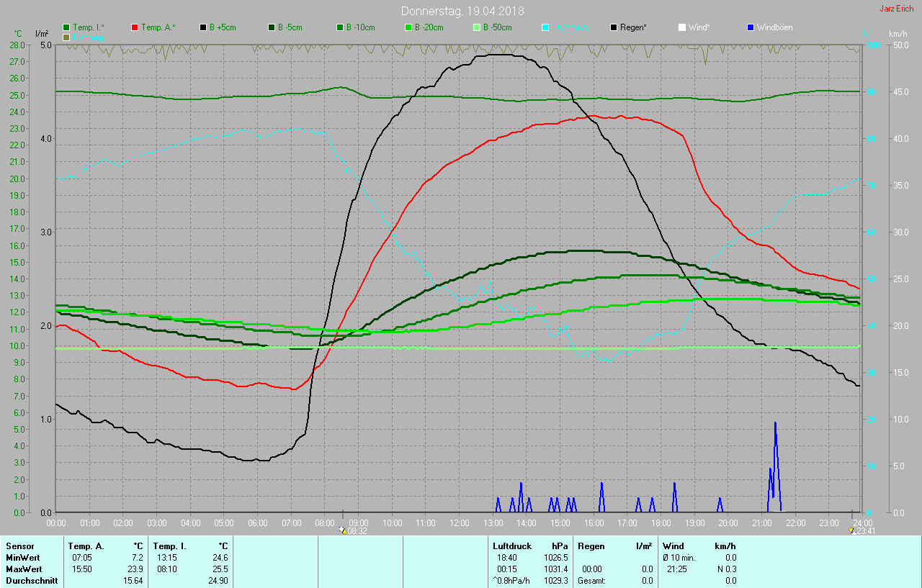Select the Temp. A. column header in table

click(x=89, y=546)
